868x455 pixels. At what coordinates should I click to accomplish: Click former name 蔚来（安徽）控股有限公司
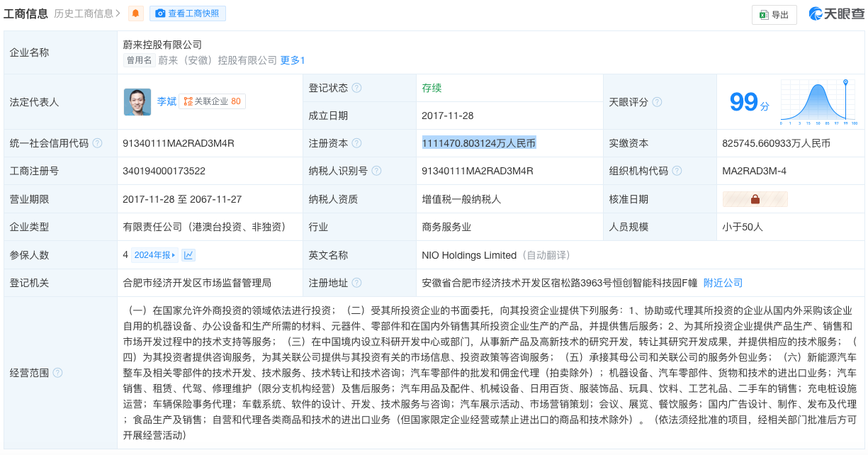tap(218, 60)
